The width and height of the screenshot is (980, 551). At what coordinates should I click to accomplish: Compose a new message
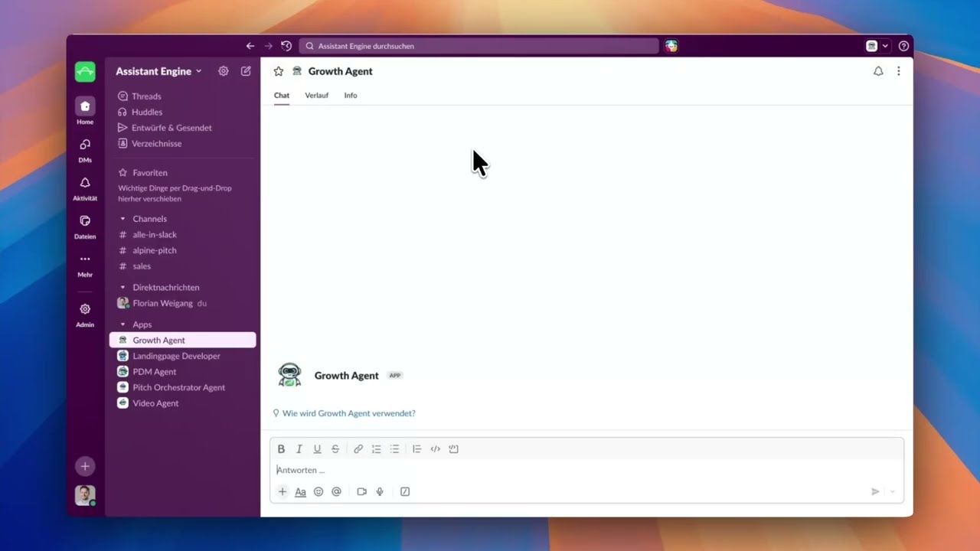click(x=246, y=71)
